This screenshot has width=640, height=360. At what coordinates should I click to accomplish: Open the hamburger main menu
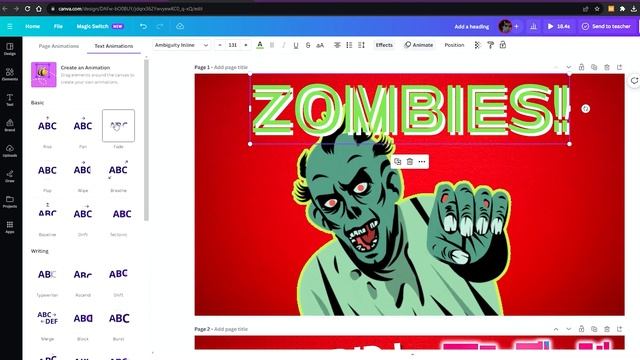[x=10, y=26]
